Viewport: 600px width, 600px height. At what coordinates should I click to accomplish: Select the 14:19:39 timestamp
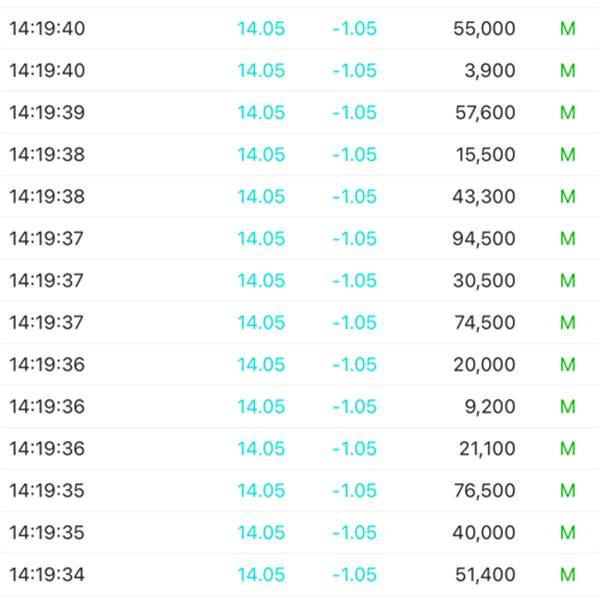(x=47, y=113)
